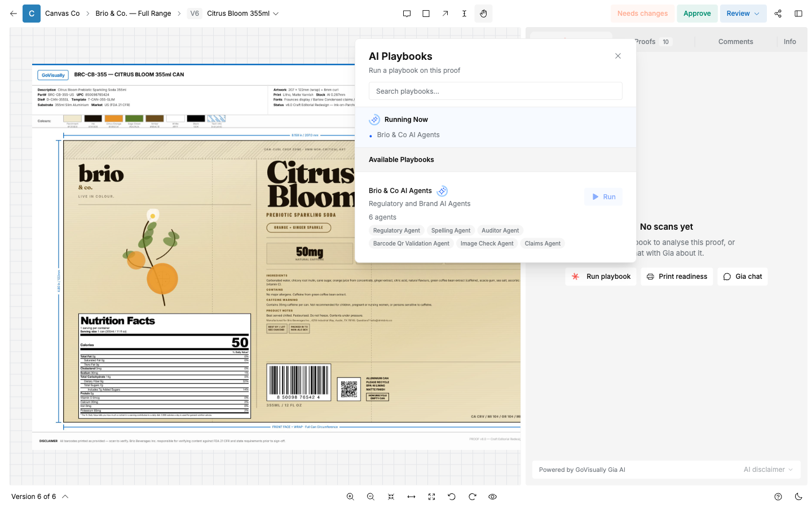Select the text cursor tool

click(464, 14)
